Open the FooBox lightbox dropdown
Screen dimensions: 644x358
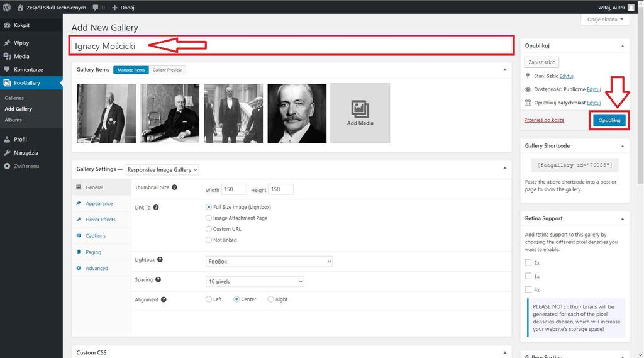(269, 261)
